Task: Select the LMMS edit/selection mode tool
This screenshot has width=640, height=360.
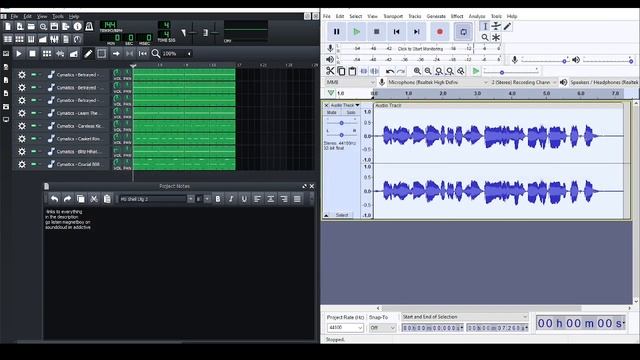Action: pos(102,53)
